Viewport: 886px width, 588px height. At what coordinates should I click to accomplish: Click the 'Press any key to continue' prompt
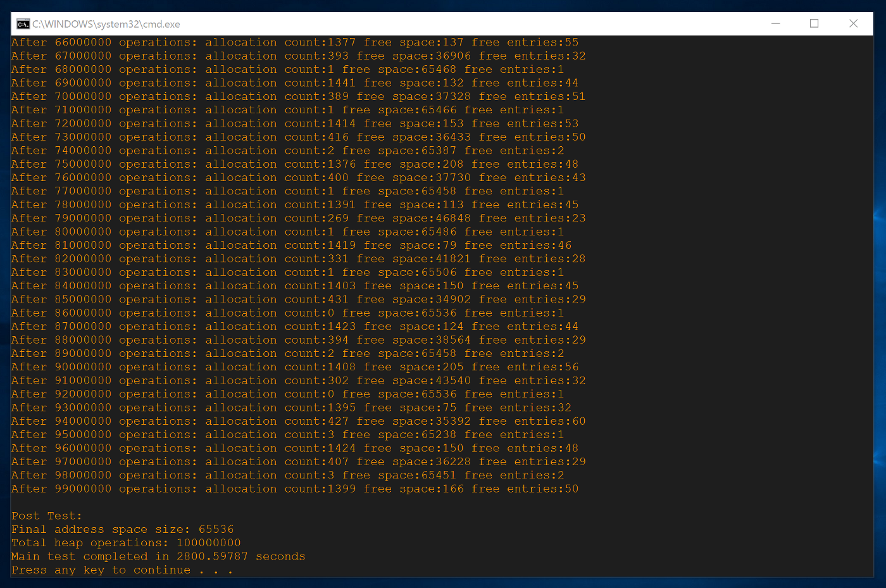pos(122,570)
